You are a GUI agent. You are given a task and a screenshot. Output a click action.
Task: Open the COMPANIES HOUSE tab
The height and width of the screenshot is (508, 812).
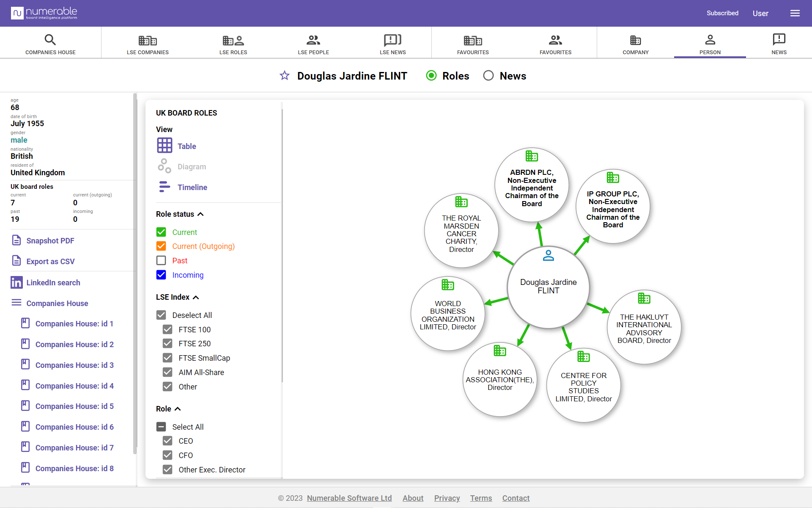(50, 44)
